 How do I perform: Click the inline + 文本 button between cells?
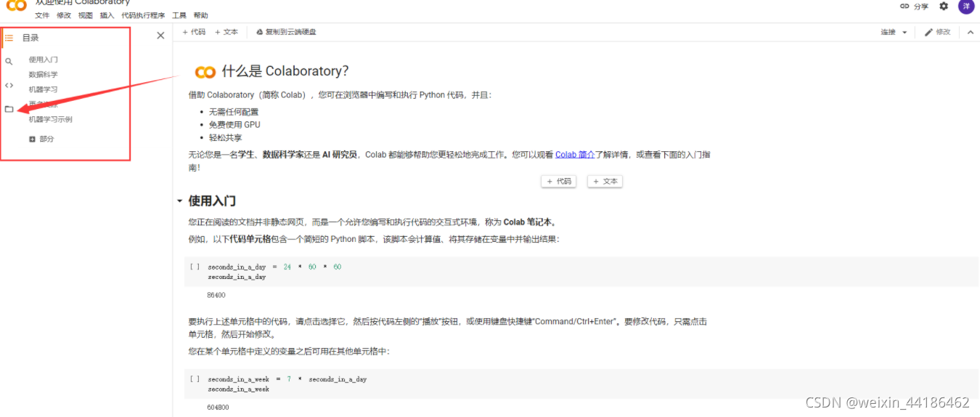click(x=605, y=182)
